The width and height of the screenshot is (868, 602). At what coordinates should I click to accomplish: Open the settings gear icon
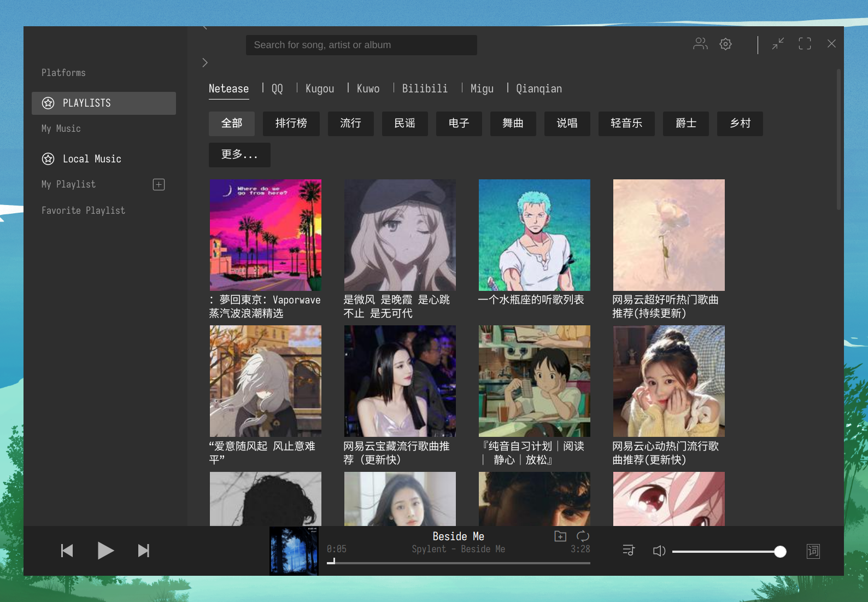pos(725,44)
